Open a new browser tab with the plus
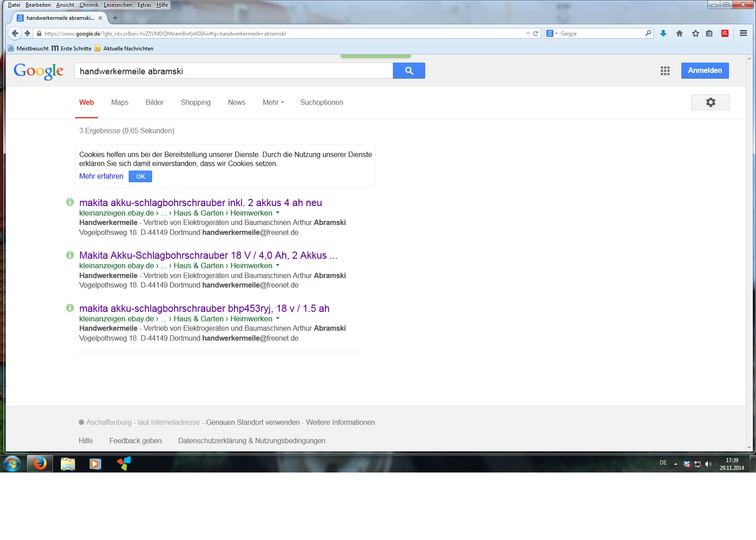 point(115,18)
